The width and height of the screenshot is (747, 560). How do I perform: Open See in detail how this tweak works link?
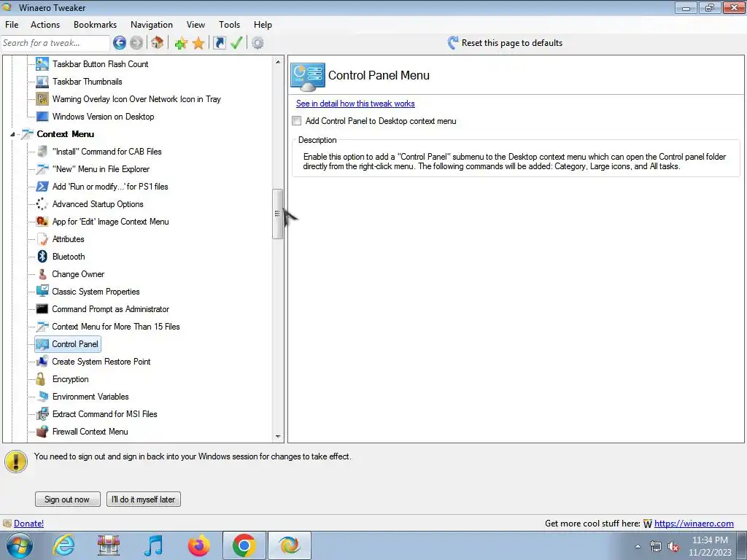point(355,104)
